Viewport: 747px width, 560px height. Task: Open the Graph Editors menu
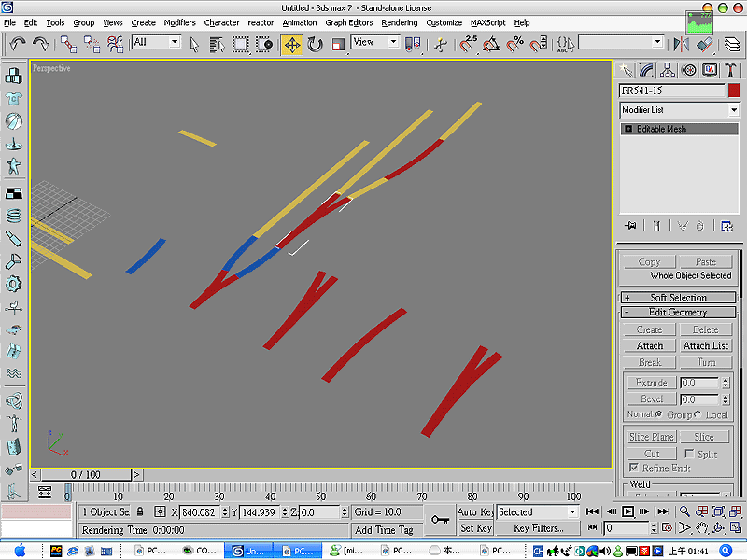[348, 22]
